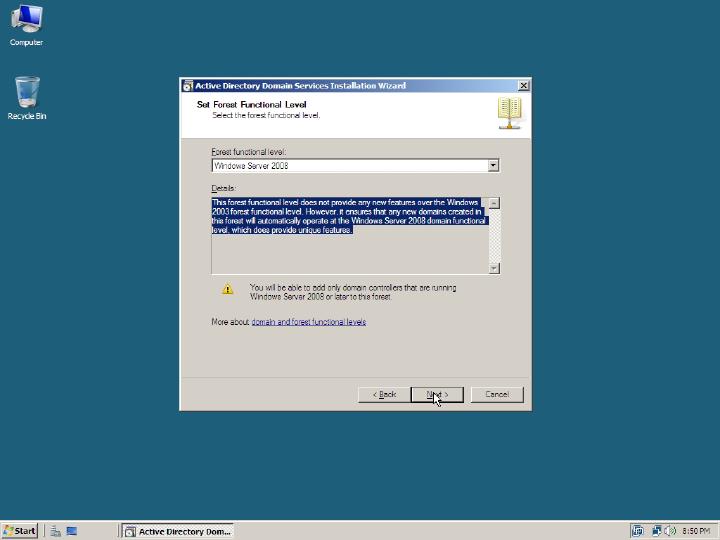Viewport: 720px width, 540px height.
Task: Select the Recycle Bin icon
Action: pos(27,98)
